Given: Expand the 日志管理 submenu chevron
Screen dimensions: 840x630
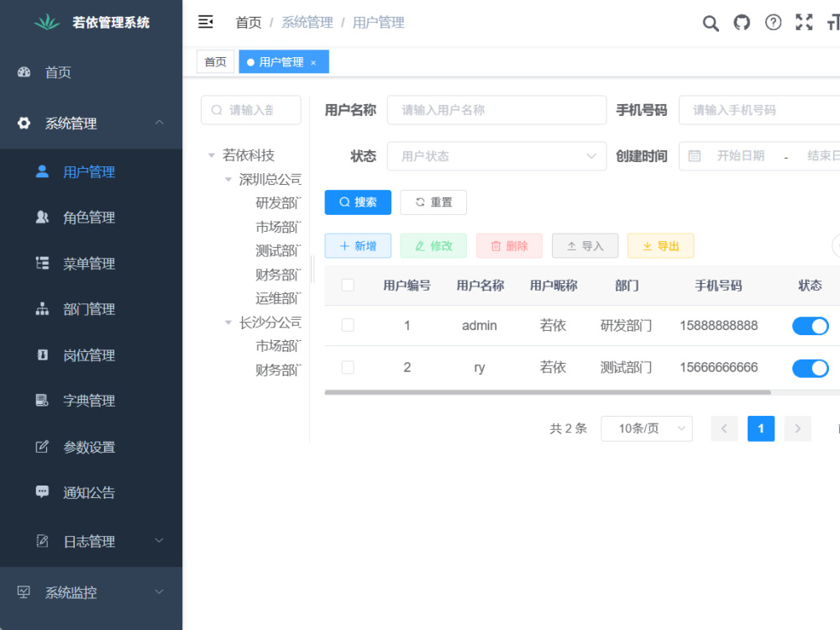Looking at the screenshot, I should click(159, 540).
